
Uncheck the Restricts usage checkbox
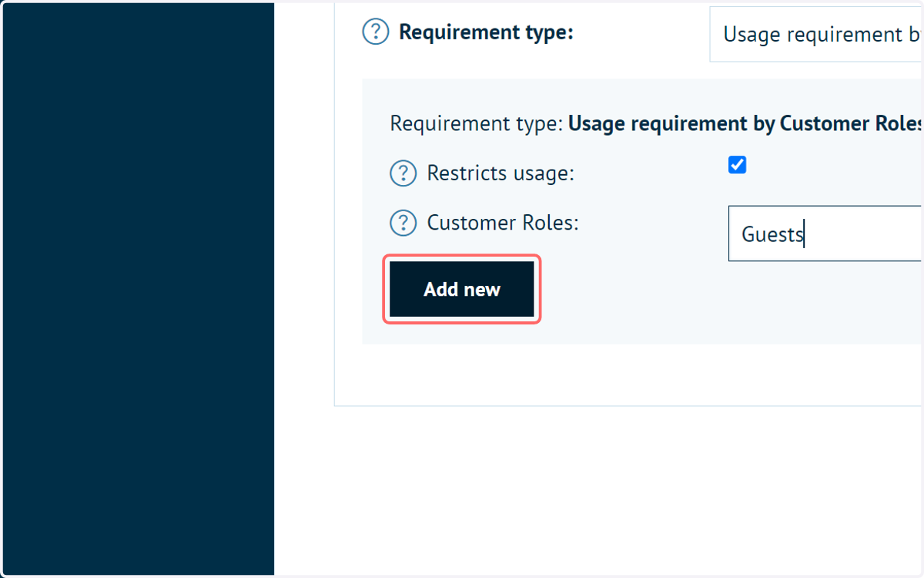(x=737, y=165)
